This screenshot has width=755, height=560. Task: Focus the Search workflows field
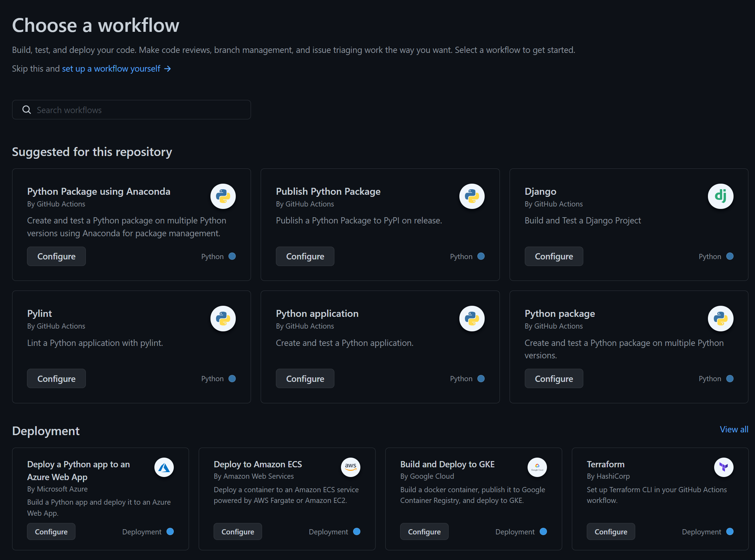point(138,110)
